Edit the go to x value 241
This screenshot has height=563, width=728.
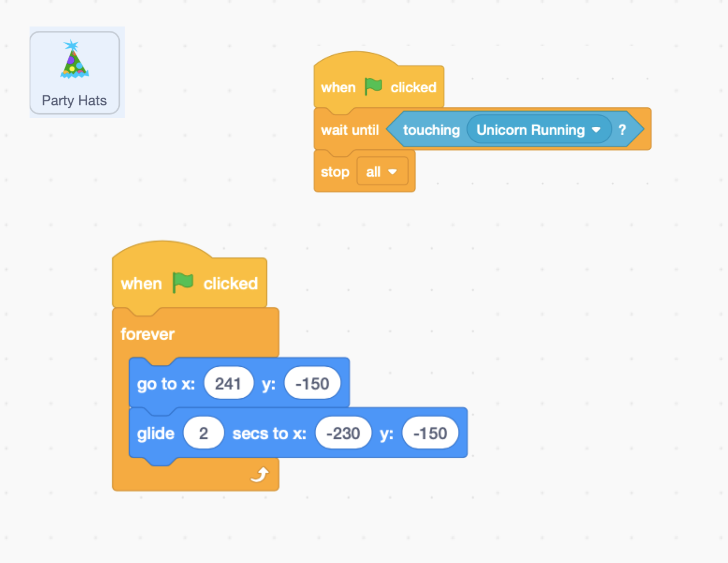point(228,383)
